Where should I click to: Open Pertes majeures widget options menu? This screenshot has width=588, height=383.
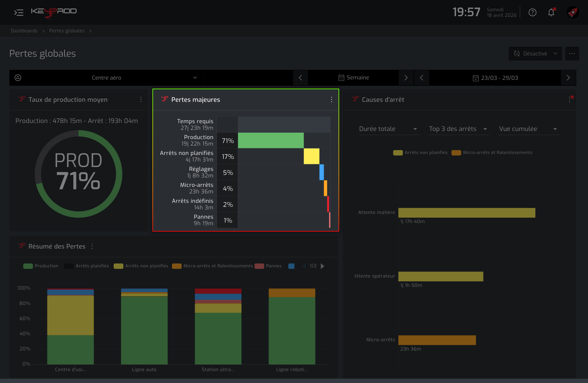331,100
